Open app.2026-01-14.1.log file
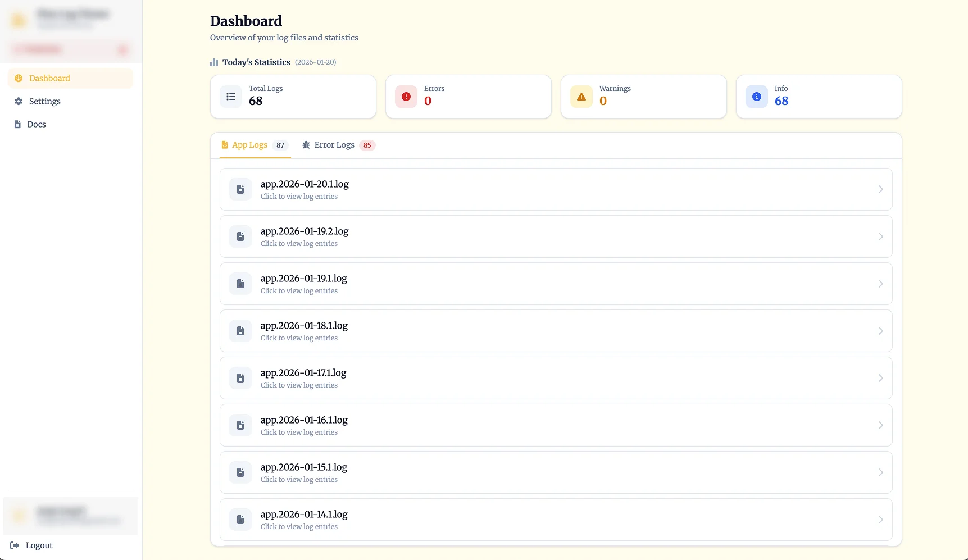The width and height of the screenshot is (968, 560). coord(556,520)
